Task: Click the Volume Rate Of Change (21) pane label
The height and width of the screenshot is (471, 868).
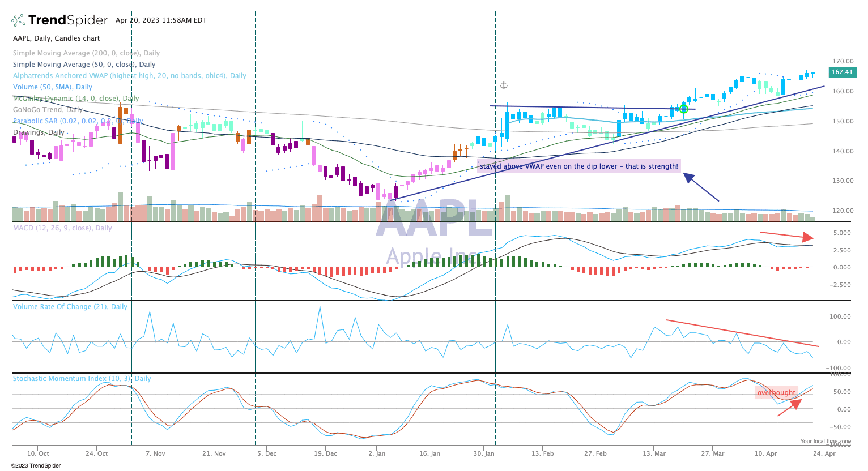Action: pyautogui.click(x=70, y=307)
